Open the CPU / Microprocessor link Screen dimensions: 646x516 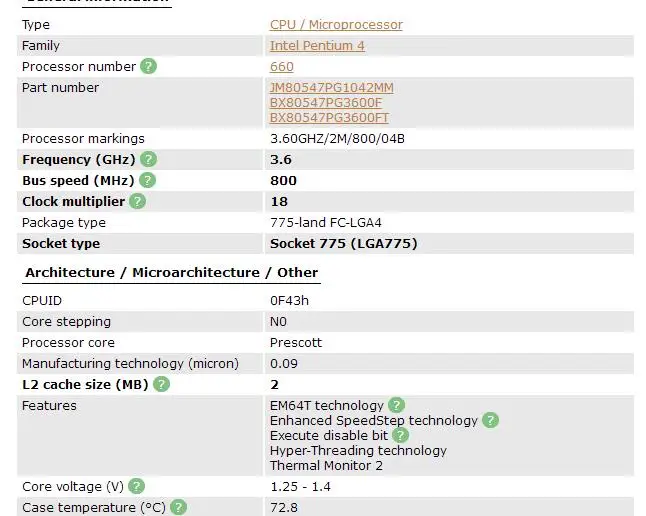click(x=336, y=25)
